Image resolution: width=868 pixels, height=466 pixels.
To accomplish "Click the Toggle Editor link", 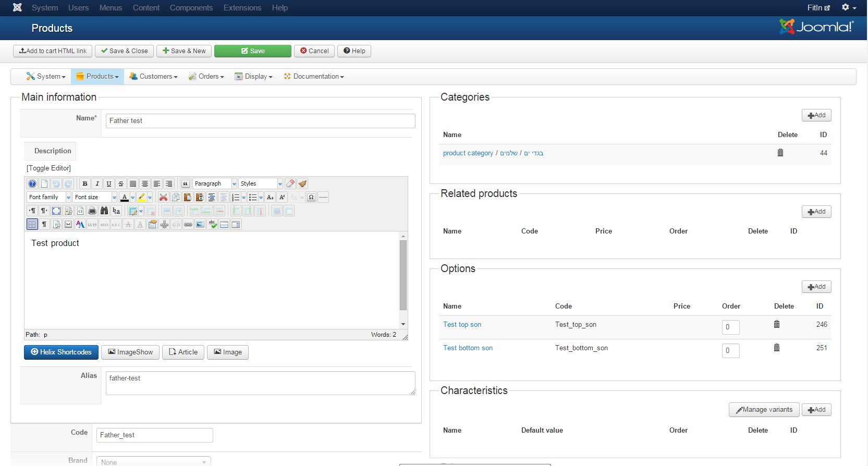I will tap(48, 168).
